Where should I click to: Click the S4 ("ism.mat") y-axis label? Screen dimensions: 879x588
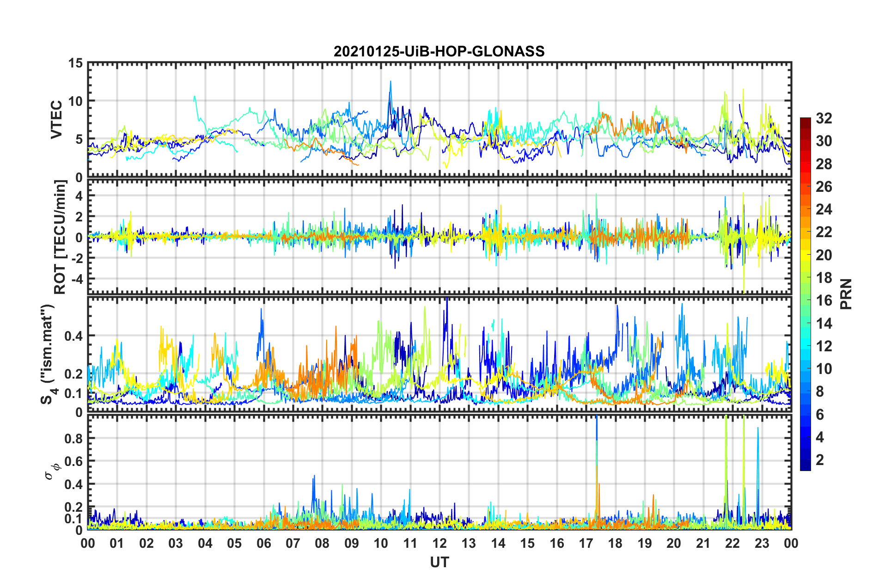(48, 355)
